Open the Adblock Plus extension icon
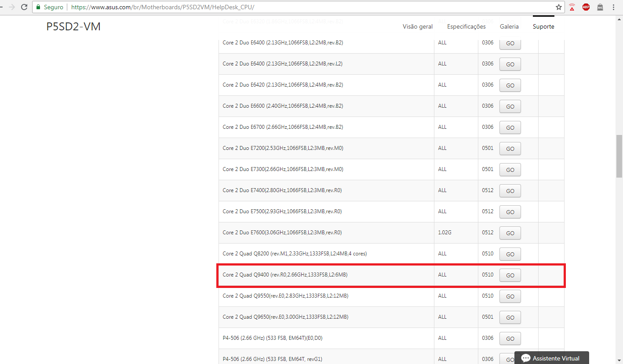The width and height of the screenshot is (623, 364). (x=586, y=7)
